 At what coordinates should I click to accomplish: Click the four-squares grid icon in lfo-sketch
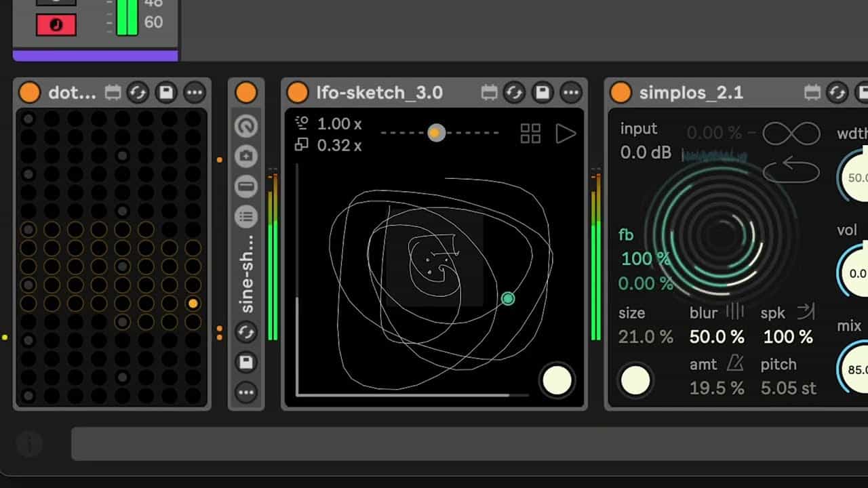click(x=530, y=134)
